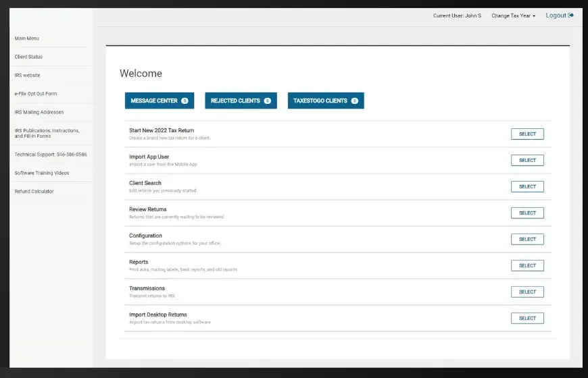Click 'Returns that are currently waiting' description
The image size is (588, 378).
pos(176,217)
